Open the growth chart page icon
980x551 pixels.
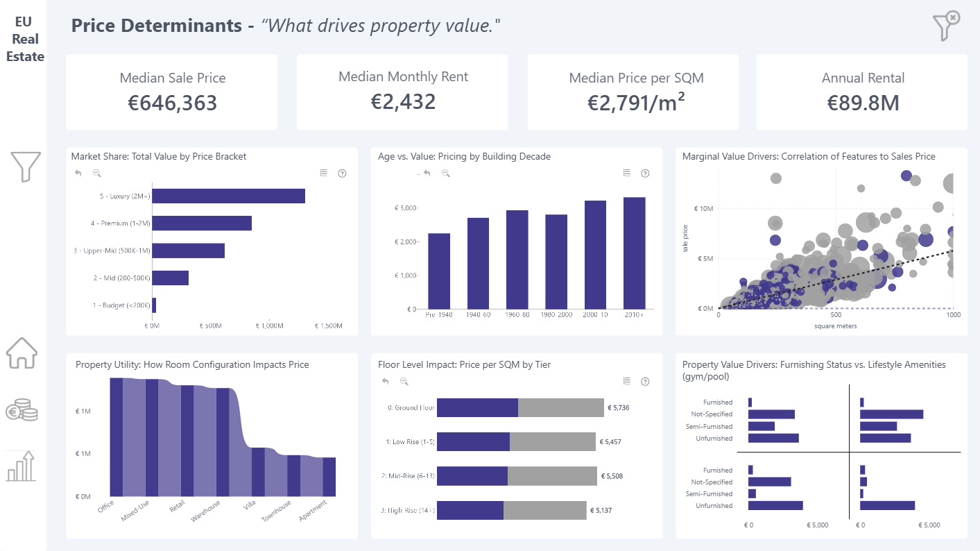(x=20, y=466)
